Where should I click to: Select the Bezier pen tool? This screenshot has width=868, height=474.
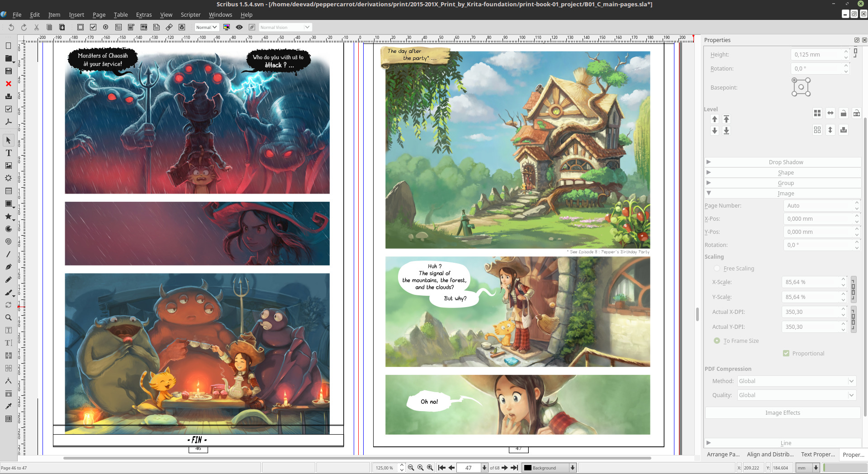click(x=8, y=267)
